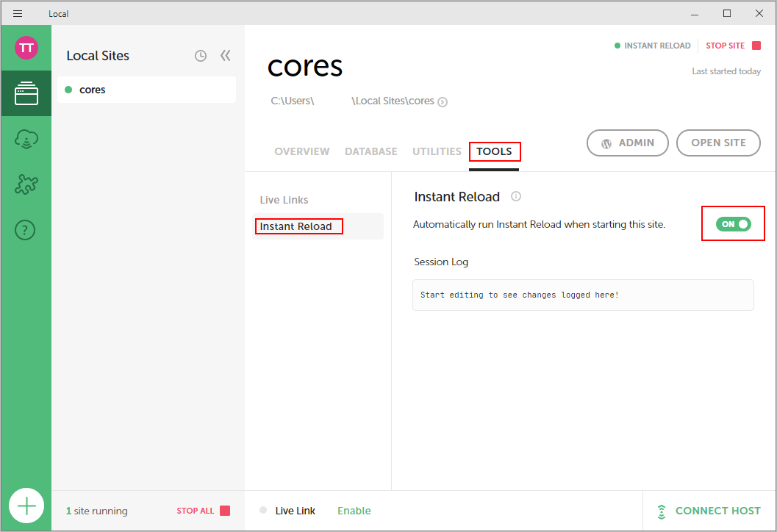777x532 pixels.
Task: Select the Tools tab
Action: (x=494, y=151)
